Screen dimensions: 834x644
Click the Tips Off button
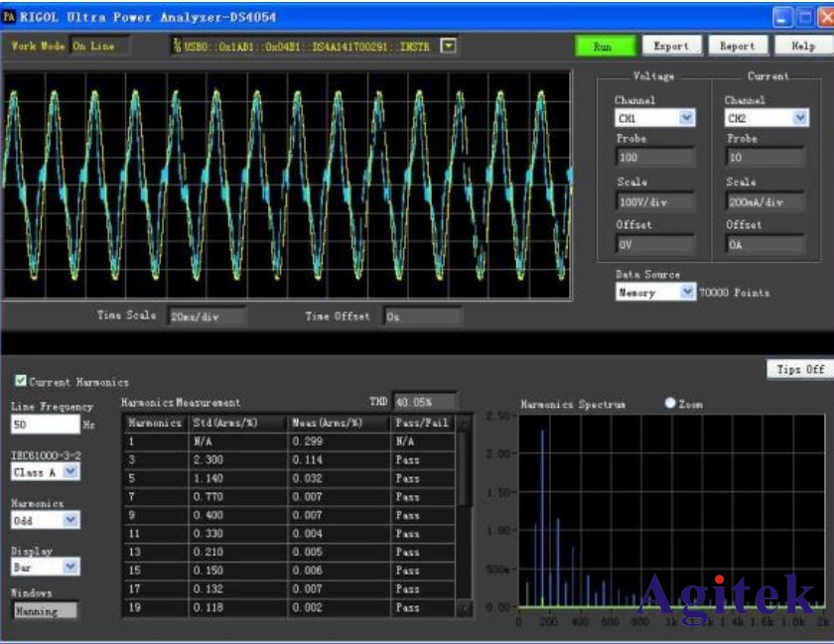click(x=800, y=369)
